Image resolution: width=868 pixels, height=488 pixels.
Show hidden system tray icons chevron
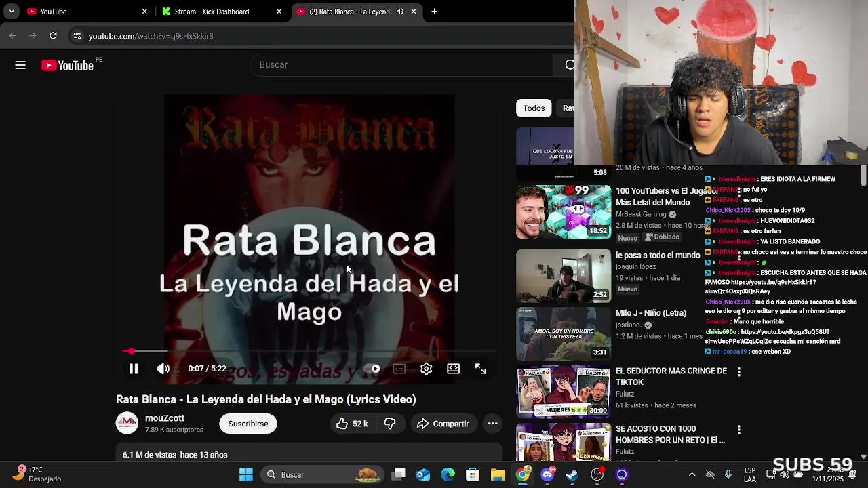click(692, 474)
